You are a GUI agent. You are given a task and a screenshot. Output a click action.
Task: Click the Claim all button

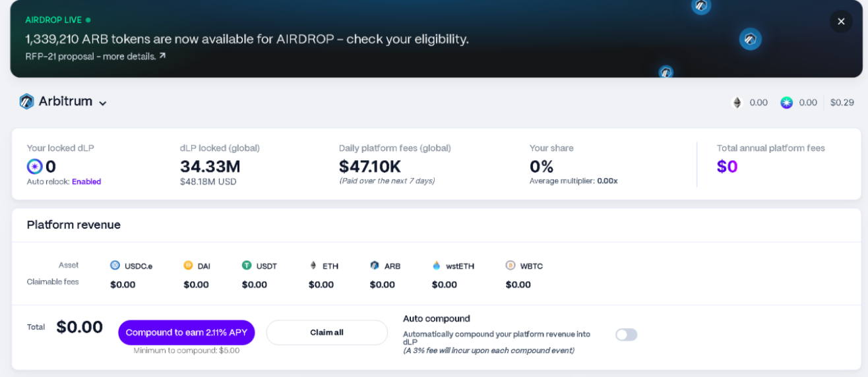(326, 333)
